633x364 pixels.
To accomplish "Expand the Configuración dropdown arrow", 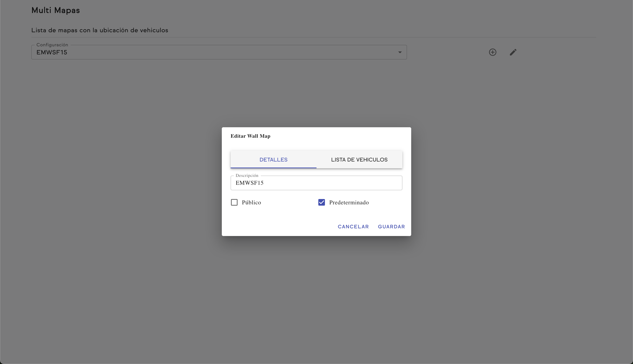I will pyautogui.click(x=400, y=52).
